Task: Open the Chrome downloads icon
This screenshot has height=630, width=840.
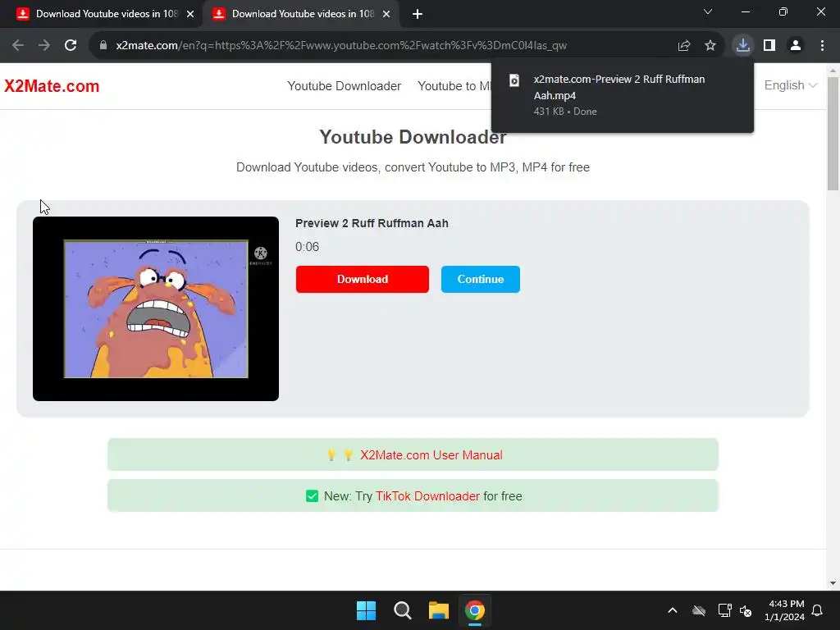Action: 743,45
